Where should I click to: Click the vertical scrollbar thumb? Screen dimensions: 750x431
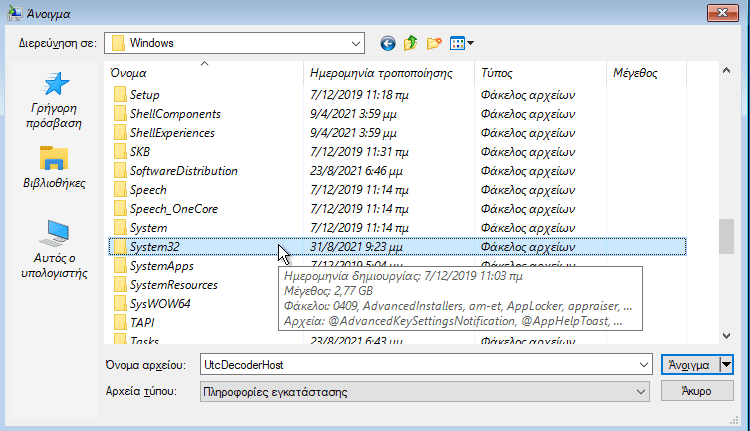726,236
